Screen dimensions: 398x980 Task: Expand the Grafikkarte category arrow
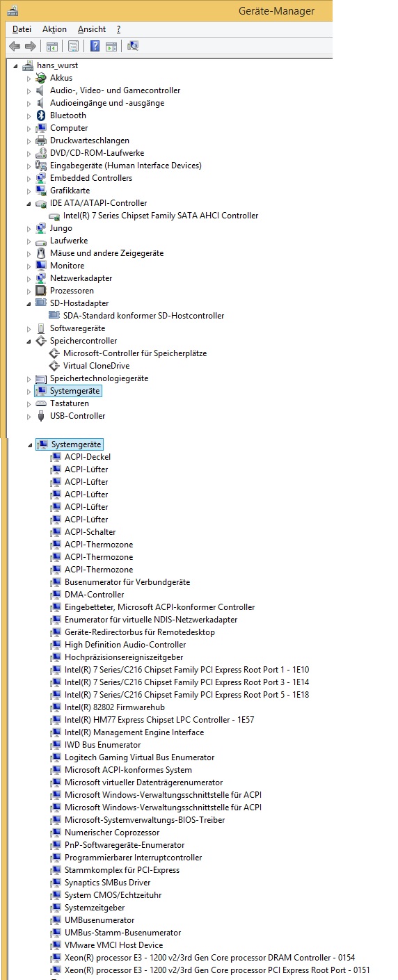(x=29, y=191)
